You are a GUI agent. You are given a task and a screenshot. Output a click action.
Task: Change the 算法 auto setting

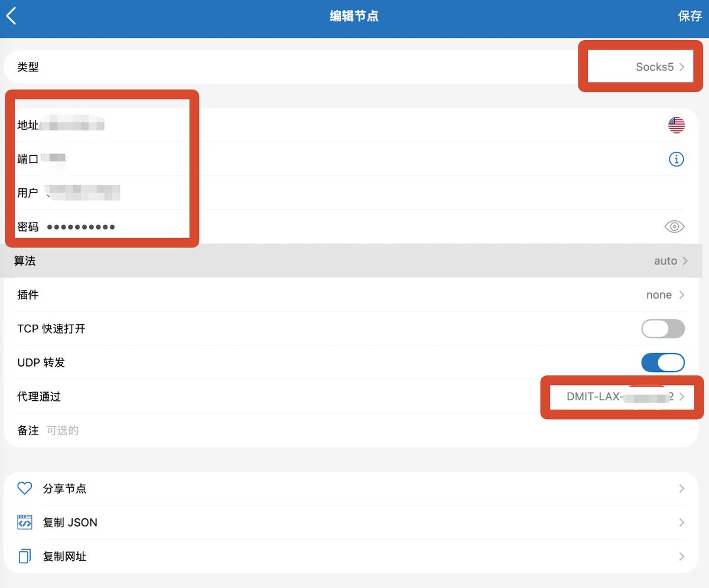click(671, 261)
